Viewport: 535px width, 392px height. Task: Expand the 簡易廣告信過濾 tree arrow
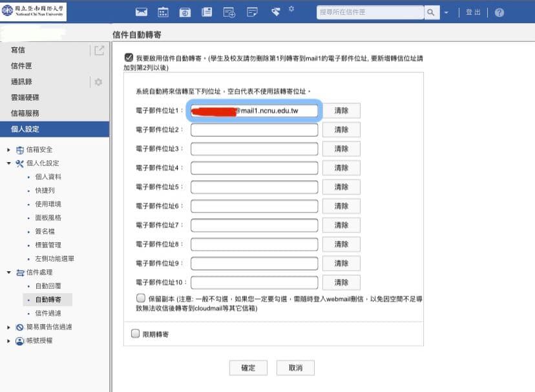(x=9, y=327)
